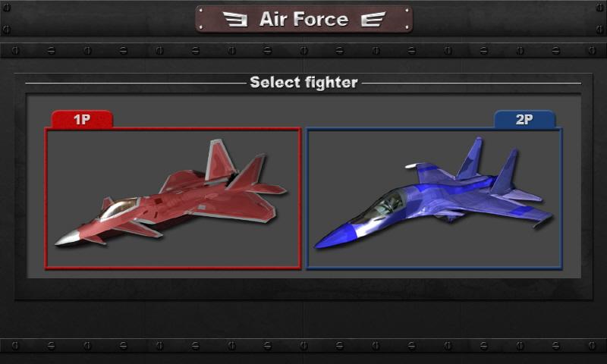Image resolution: width=607 pixels, height=364 pixels.
Task: Choose the blue Su-27 style fighter
Action: [x=434, y=198]
